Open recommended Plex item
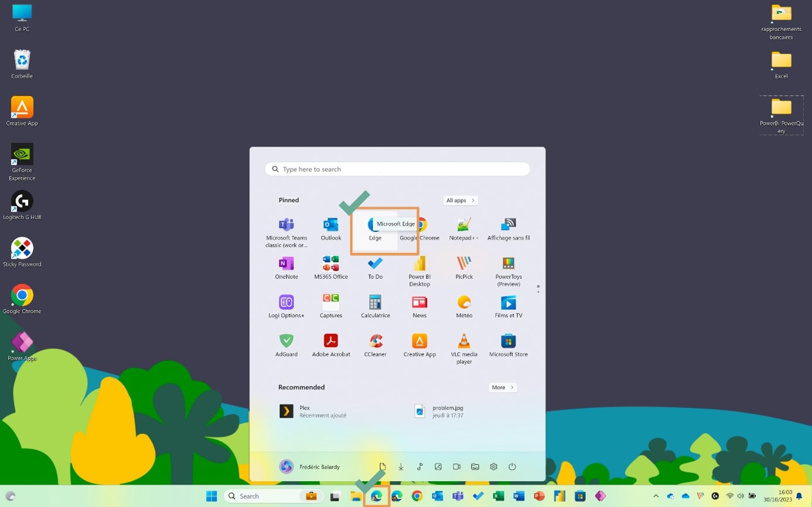Screen dimensions: 812x507 pos(313,412)
